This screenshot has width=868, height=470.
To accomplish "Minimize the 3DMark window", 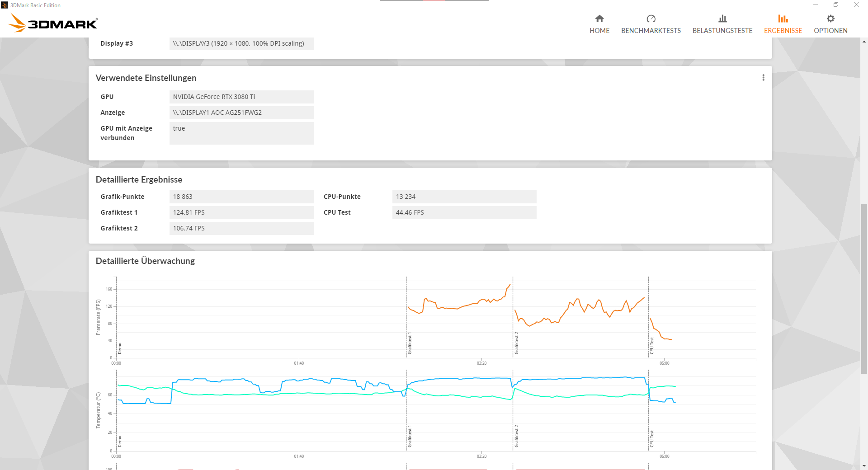I will 816,5.
